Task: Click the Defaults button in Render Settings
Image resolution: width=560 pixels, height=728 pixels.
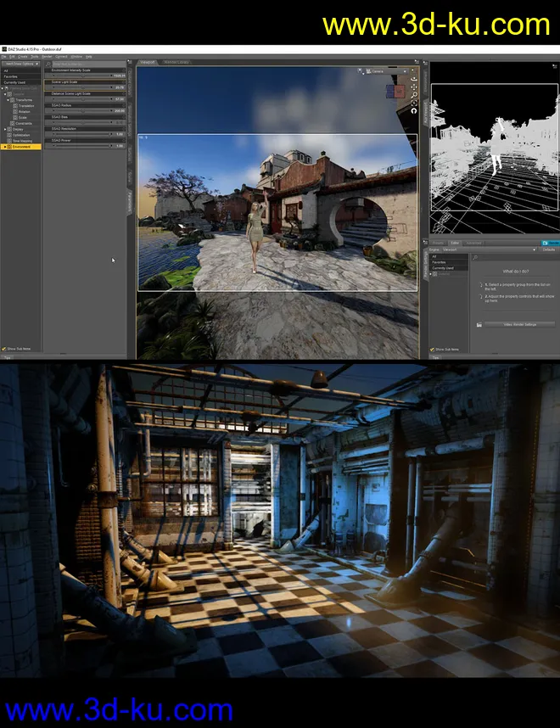Action: [549, 249]
